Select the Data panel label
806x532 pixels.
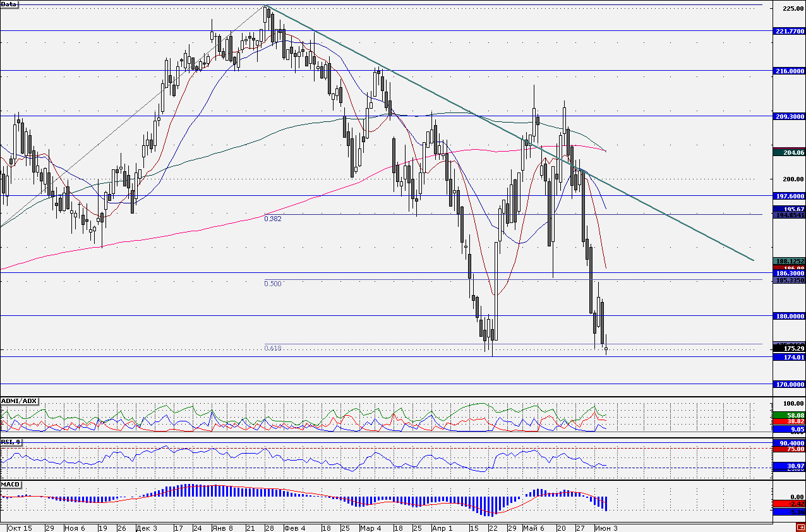point(9,4)
